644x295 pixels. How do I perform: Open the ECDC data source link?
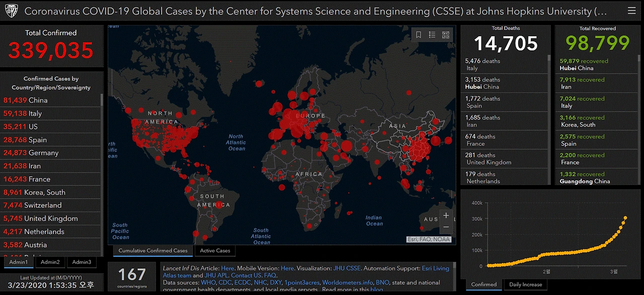243,282
